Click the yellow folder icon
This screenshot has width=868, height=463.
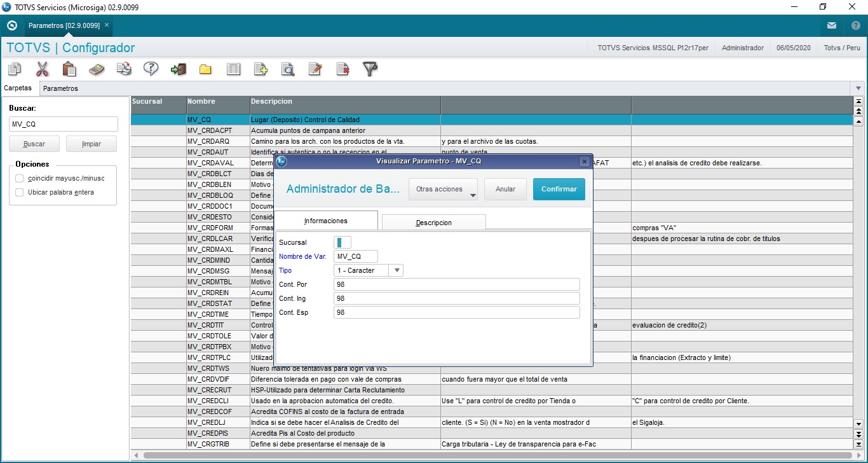coord(205,69)
